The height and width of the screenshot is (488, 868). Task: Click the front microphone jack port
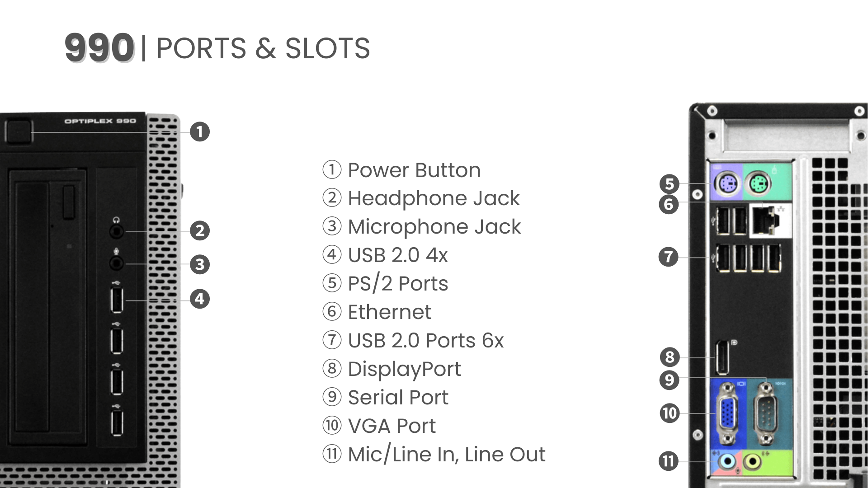click(x=117, y=263)
